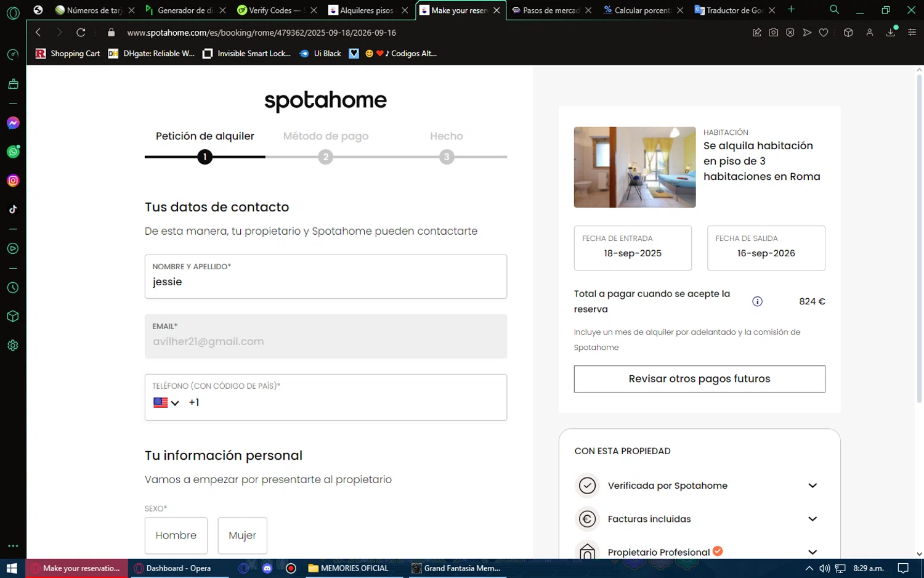Open the sidebar shopping bag icon
Viewport: 924px width, 578px height.
13,84
